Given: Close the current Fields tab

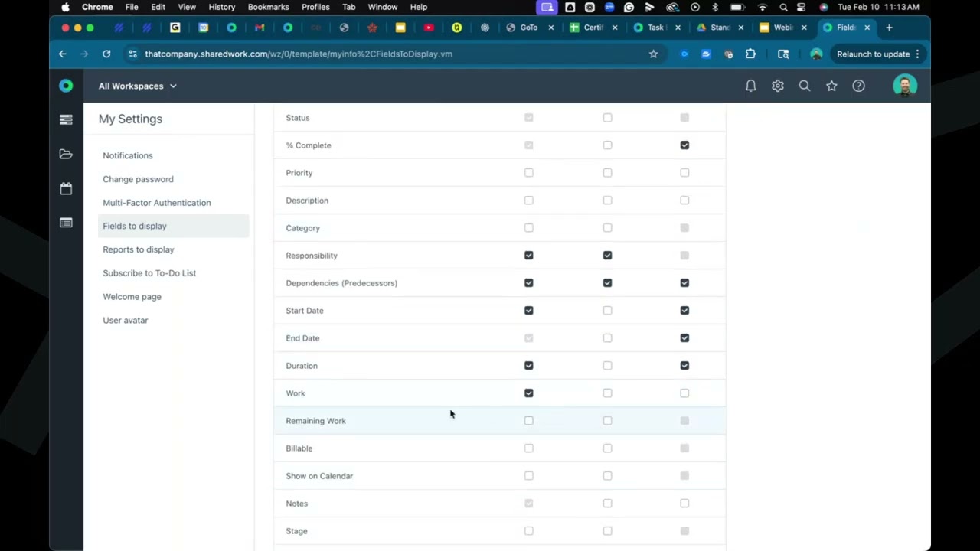Looking at the screenshot, I should [867, 28].
